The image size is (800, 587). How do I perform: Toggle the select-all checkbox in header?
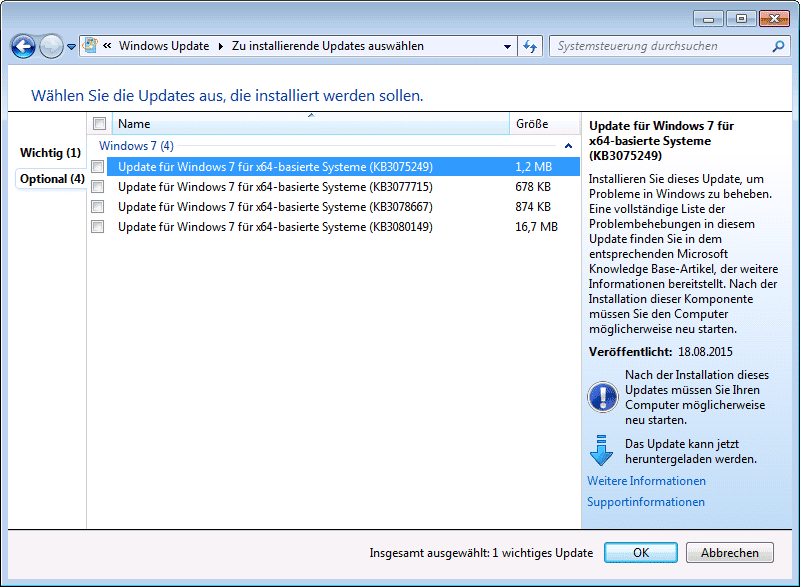point(99,123)
